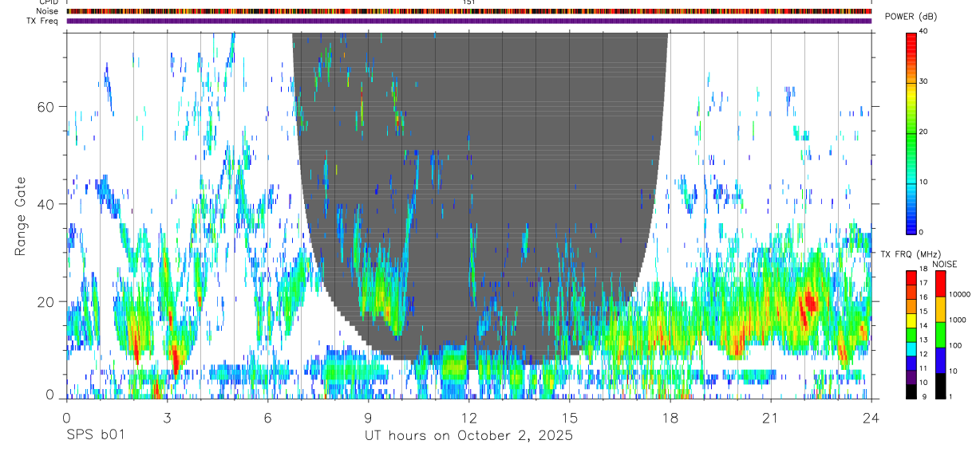Click the striped Noise indicator bar at top
Viewport: 980px width, 452px height.
tap(468, 11)
